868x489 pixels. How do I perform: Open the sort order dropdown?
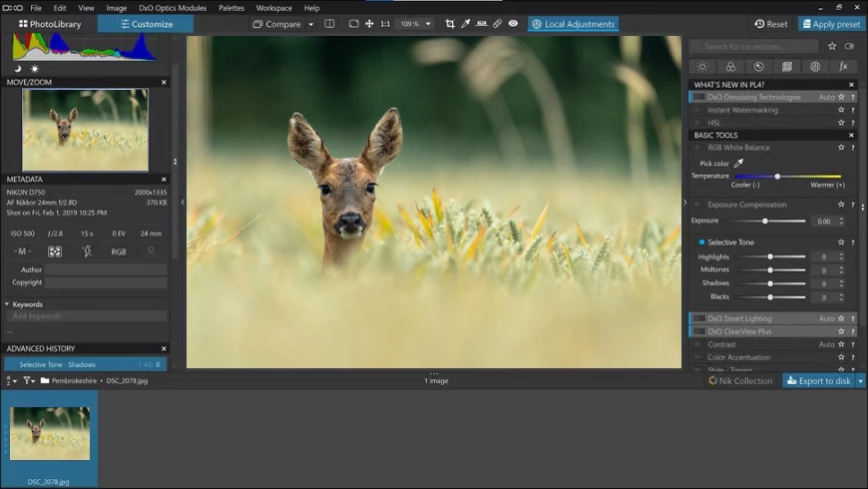coord(11,380)
